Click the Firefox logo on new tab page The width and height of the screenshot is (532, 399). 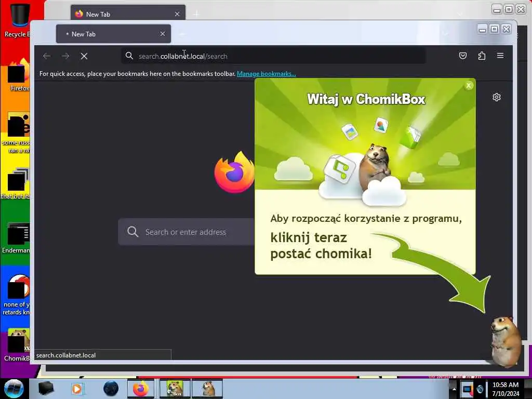(x=235, y=172)
